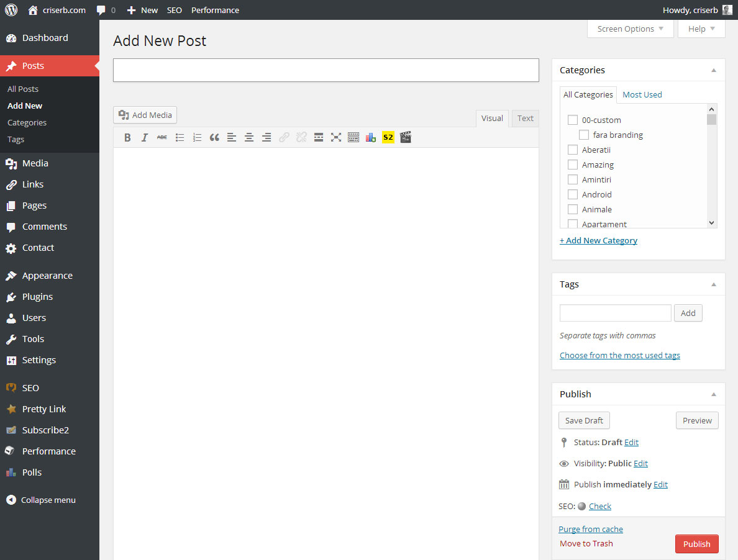This screenshot has width=738, height=560.
Task: Apply strikethrough formatting
Action: 162,137
